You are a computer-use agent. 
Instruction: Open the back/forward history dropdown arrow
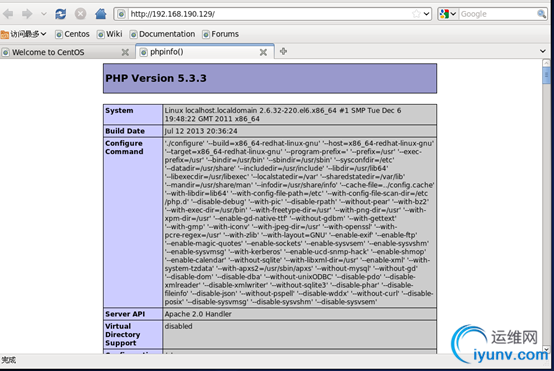pyautogui.click(x=44, y=14)
